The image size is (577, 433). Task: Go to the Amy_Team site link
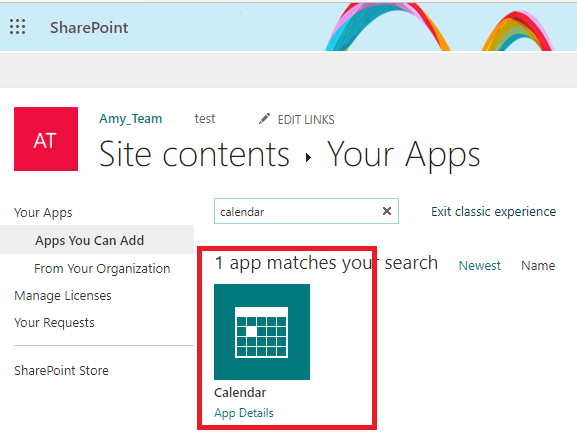click(x=131, y=119)
